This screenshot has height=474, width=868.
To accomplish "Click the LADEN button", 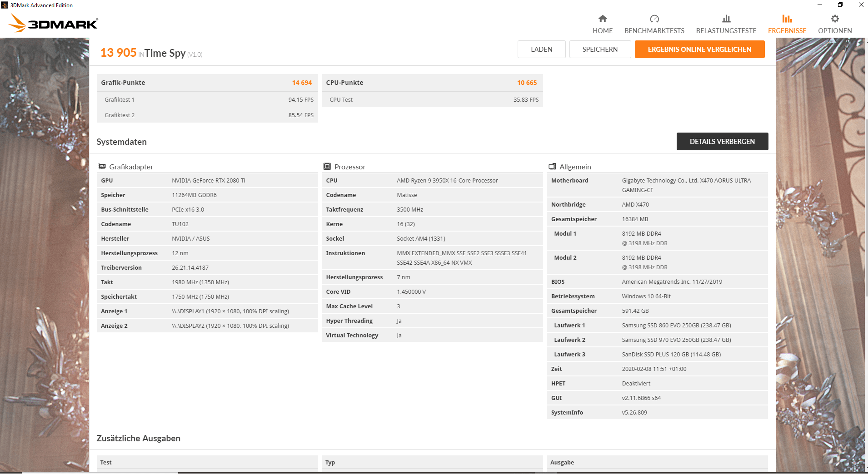I will coord(542,49).
